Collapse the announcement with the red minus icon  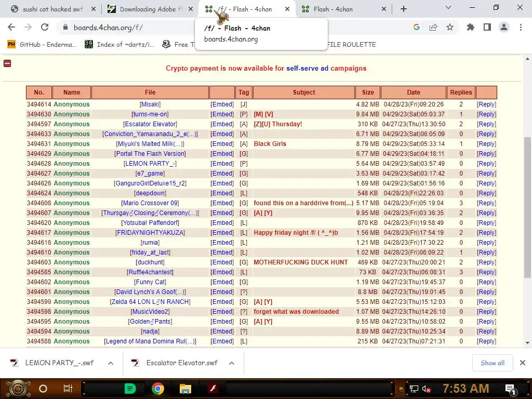click(x=7, y=63)
